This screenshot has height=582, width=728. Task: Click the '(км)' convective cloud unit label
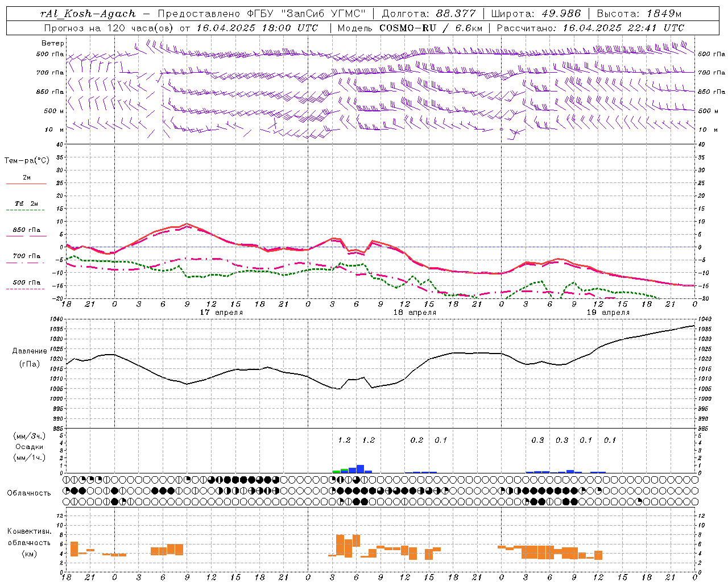[30, 554]
